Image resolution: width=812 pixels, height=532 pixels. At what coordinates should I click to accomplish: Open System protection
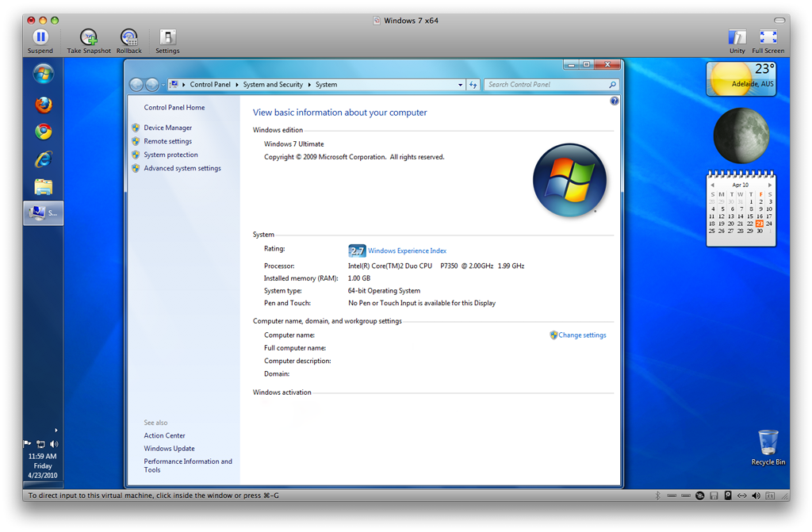171,155
